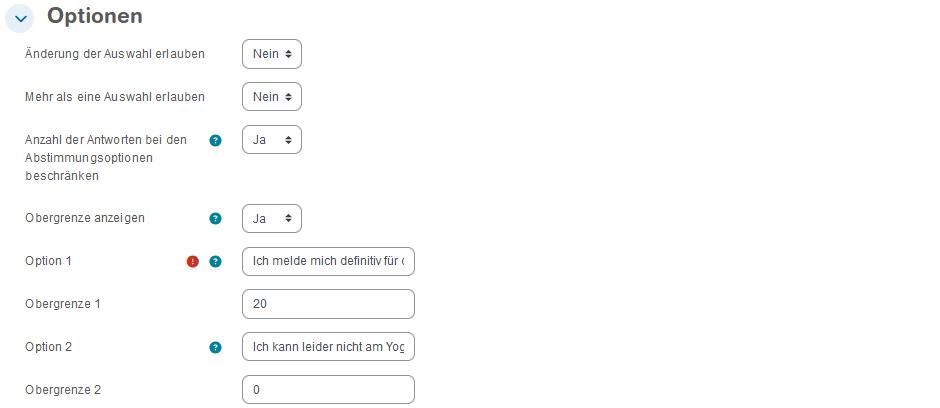940x408 pixels.
Task: Click the red error icon beside Option 1
Action: pyautogui.click(x=193, y=262)
